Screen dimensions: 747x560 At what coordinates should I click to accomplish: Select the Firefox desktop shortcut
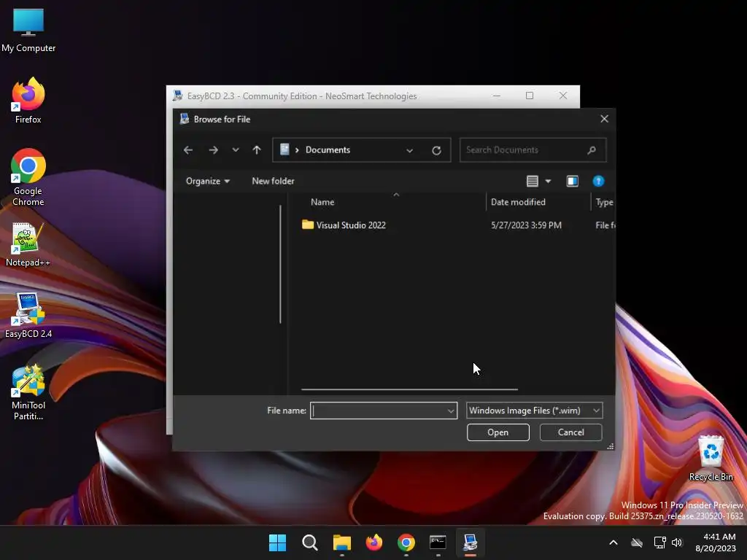(28, 101)
